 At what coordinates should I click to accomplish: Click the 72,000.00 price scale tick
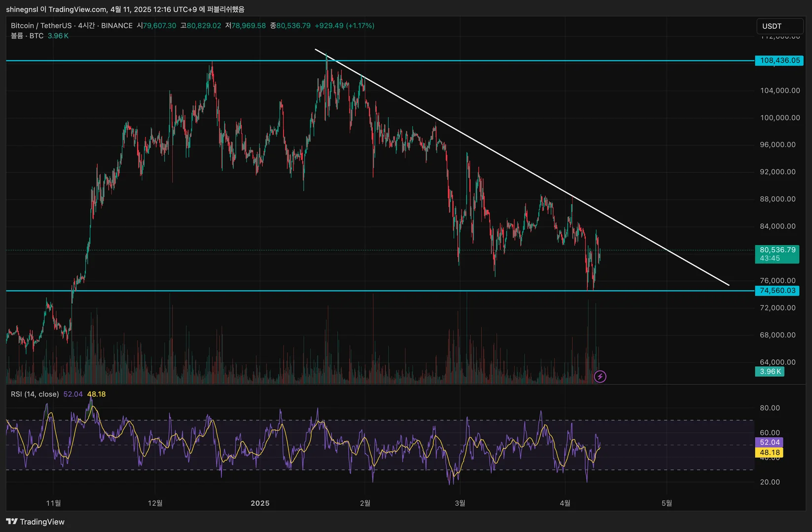tap(778, 308)
